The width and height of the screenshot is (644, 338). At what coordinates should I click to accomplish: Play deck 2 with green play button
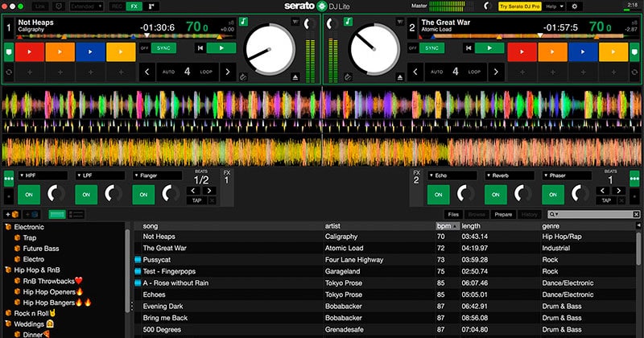[x=489, y=48]
